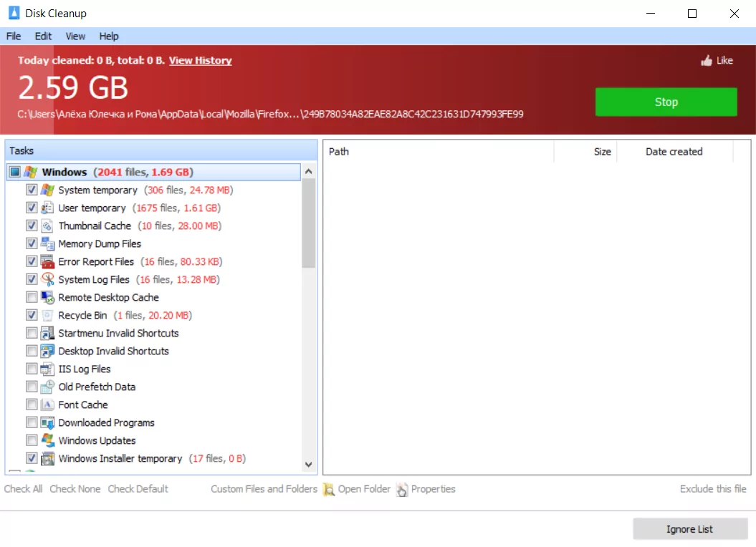
Task: Open the Help menu
Action: click(x=108, y=36)
